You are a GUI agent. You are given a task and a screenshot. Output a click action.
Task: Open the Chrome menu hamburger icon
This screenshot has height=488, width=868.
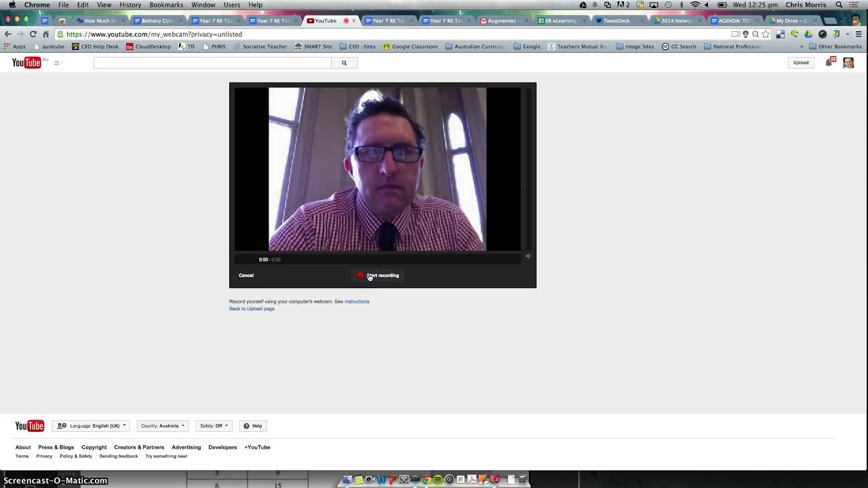tap(859, 34)
